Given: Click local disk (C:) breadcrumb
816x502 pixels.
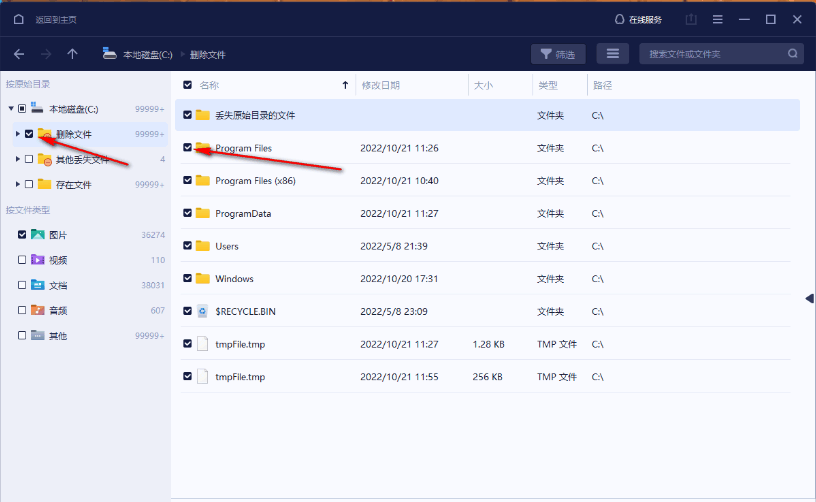Looking at the screenshot, I should 147,55.
